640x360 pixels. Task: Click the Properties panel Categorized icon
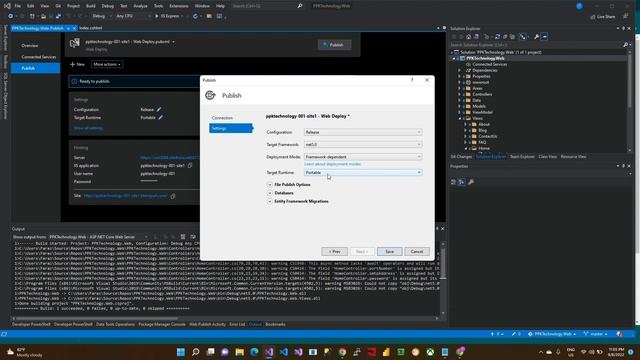coord(453,182)
